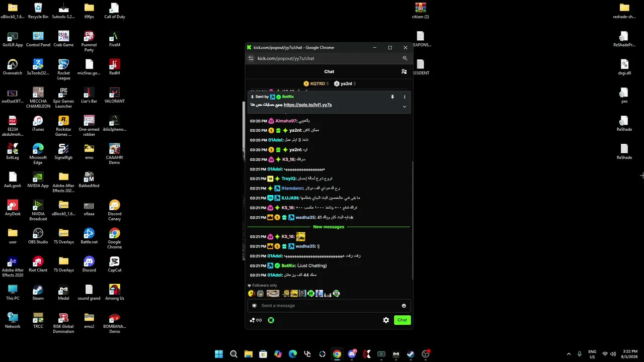Open the channel points infinity icon
The height and width of the screenshot is (362, 644).
coord(256,320)
